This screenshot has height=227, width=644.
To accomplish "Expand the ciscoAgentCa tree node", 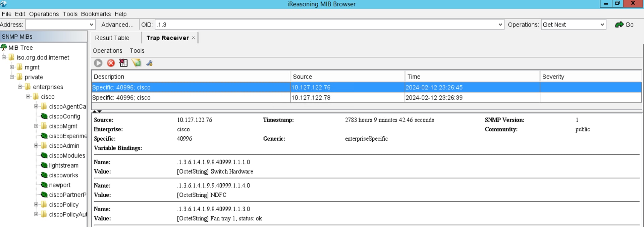I will [x=36, y=106].
